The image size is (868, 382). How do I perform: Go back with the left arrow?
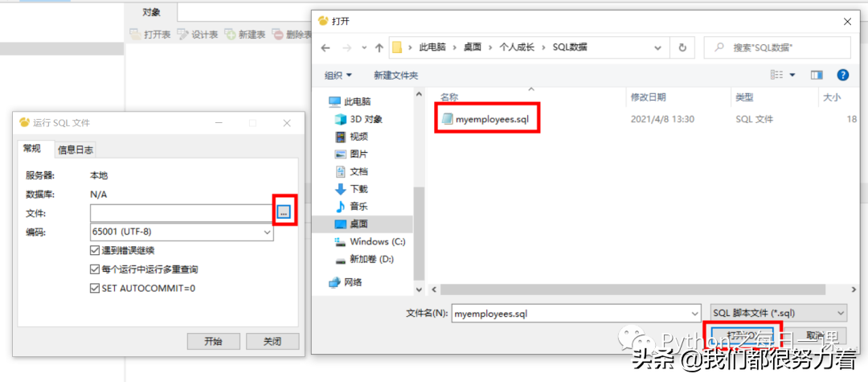325,47
